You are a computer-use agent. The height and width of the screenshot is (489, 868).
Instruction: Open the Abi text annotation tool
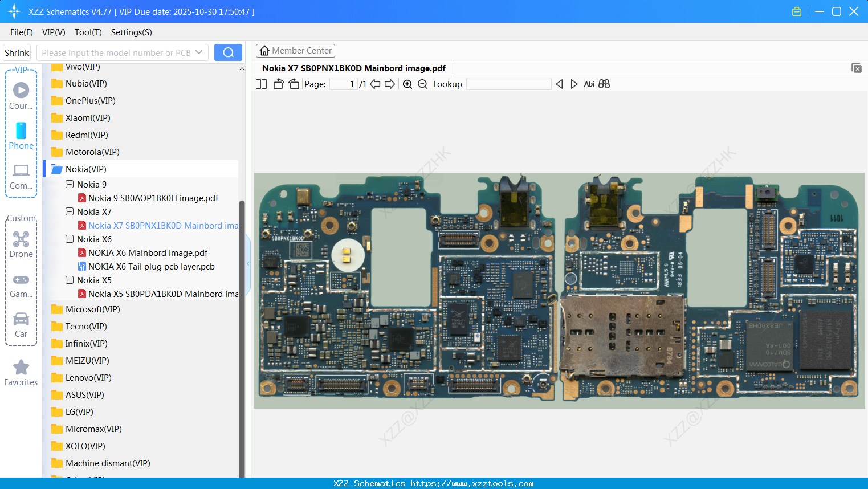tap(589, 84)
